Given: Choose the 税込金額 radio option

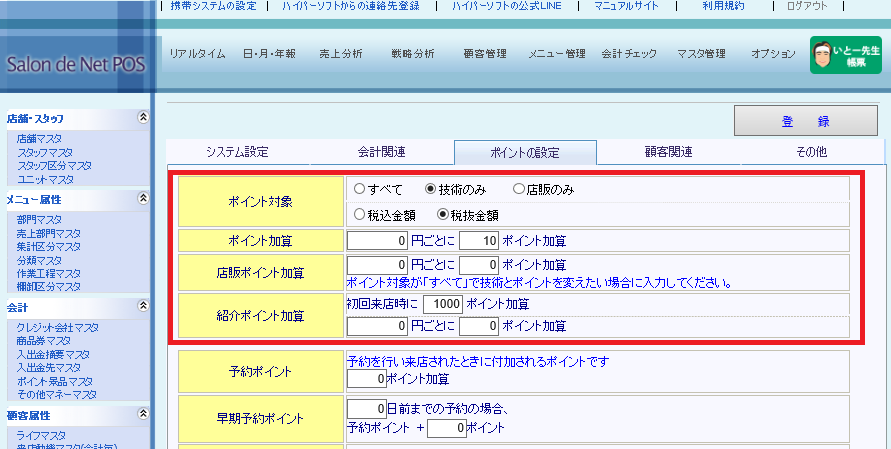Looking at the screenshot, I should click(x=359, y=214).
